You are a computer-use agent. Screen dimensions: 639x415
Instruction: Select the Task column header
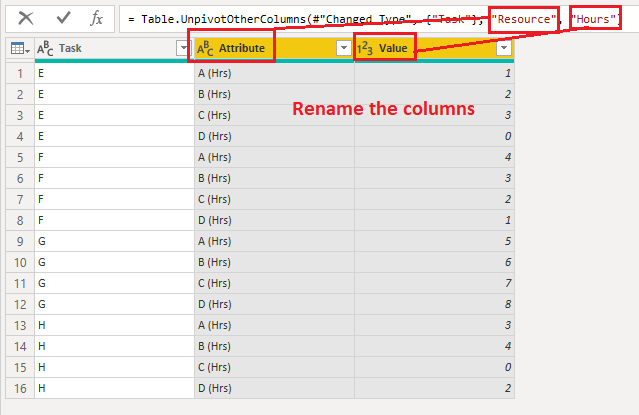(115, 49)
